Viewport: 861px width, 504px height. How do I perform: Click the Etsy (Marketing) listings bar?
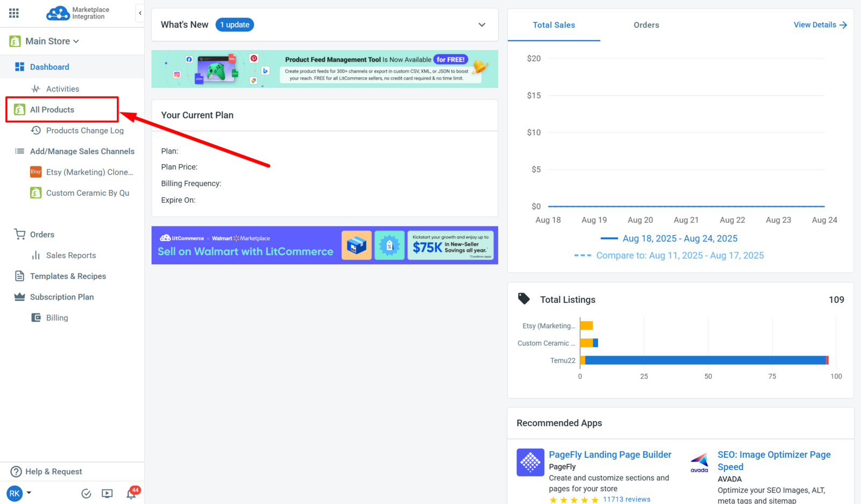587,325
